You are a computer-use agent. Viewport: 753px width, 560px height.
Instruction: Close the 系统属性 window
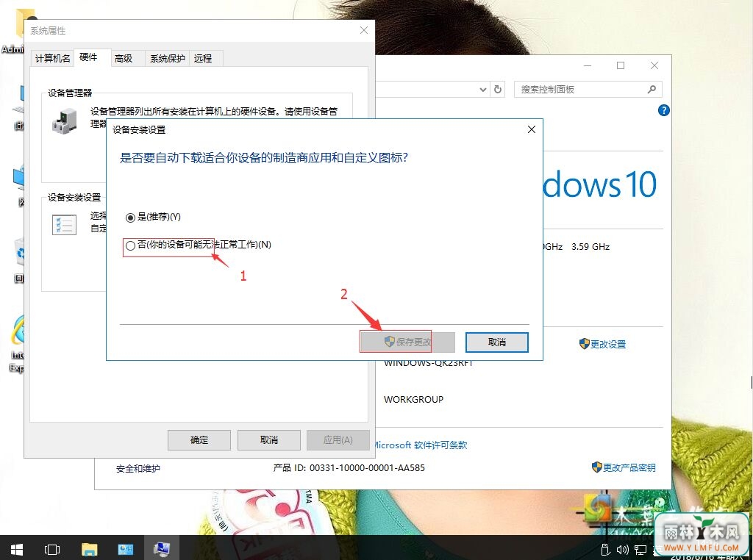(x=364, y=30)
